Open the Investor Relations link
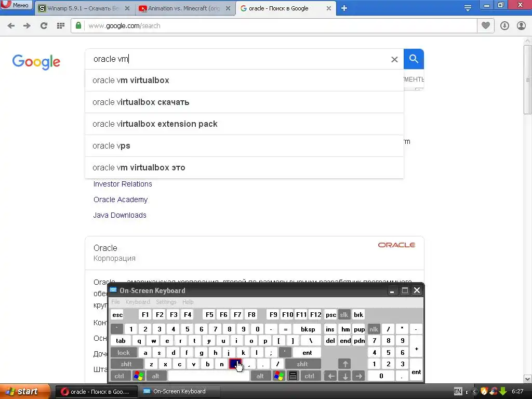Image resolution: width=532 pixels, height=399 pixels. click(123, 184)
